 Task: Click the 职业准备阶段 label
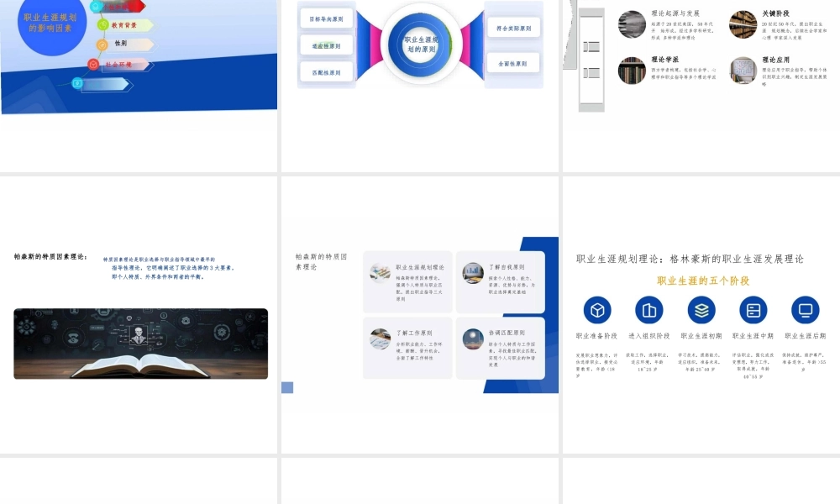click(x=596, y=336)
